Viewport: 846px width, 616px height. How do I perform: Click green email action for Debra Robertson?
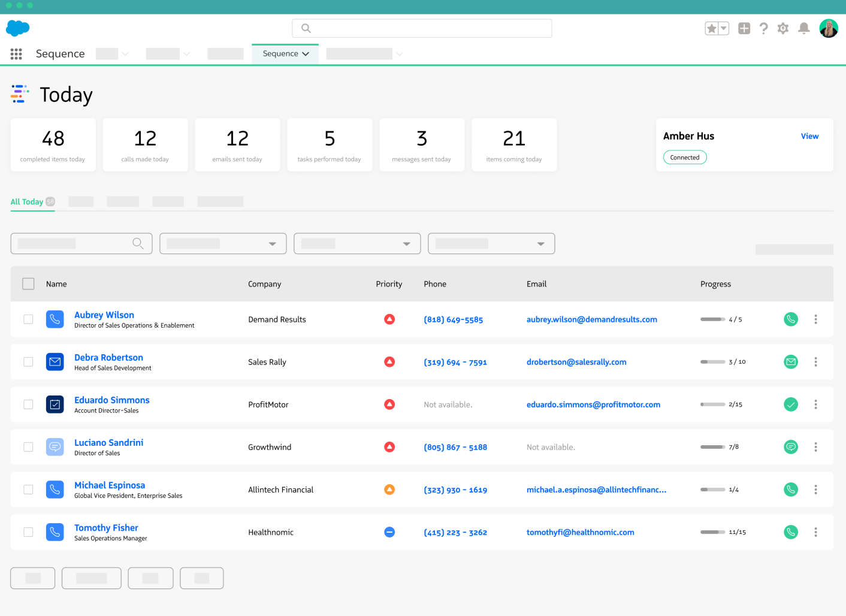click(x=790, y=362)
